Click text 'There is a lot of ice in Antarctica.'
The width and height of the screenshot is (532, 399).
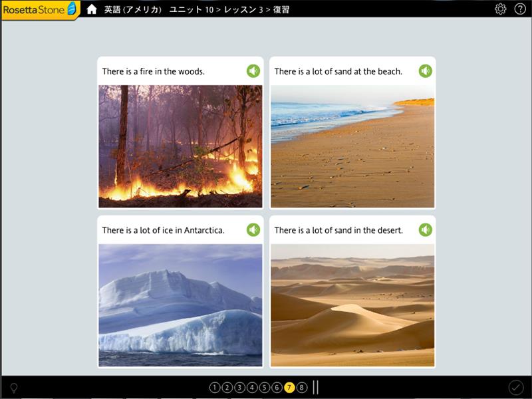pyautogui.click(x=163, y=230)
